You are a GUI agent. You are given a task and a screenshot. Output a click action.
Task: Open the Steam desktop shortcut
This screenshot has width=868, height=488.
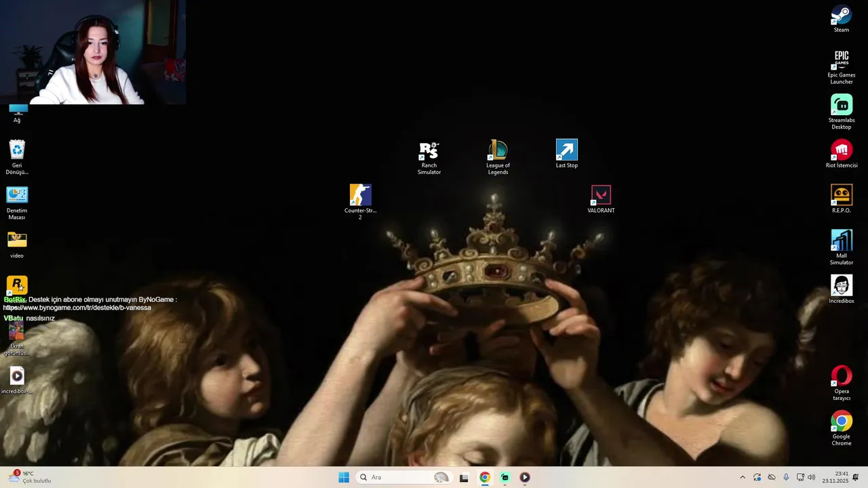(x=841, y=19)
